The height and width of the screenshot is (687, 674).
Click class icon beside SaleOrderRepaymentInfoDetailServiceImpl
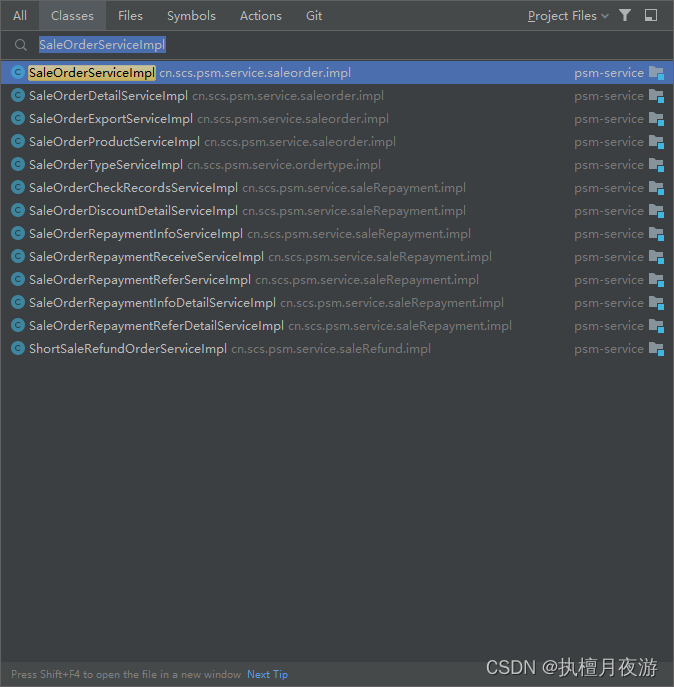[18, 302]
